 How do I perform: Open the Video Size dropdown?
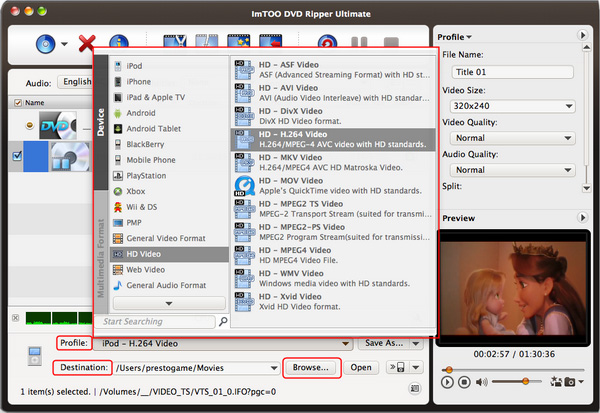point(513,106)
